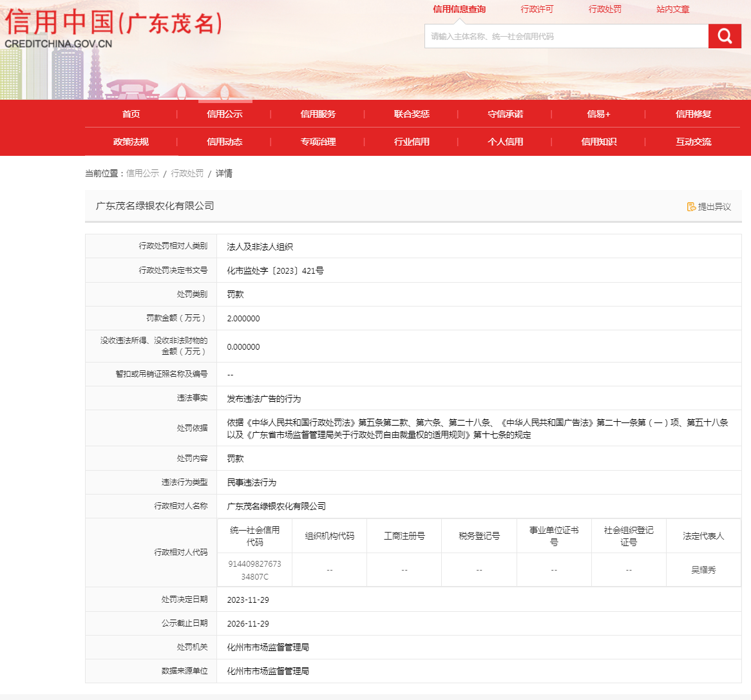This screenshot has width=751, height=700.
Task: Click the 工商注册号 column header
Action: click(x=404, y=536)
